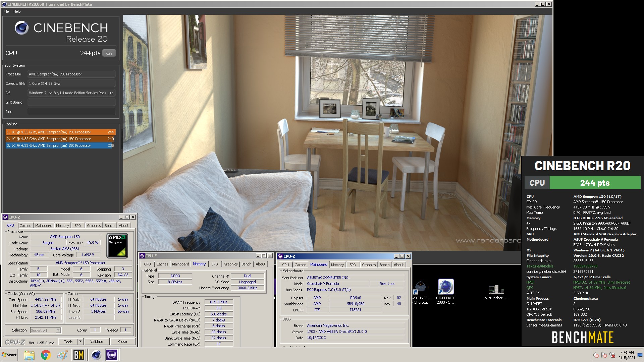This screenshot has width=644, height=362.
Task: Click the Core Speed value 4437.22 MHz
Action: tap(46, 299)
